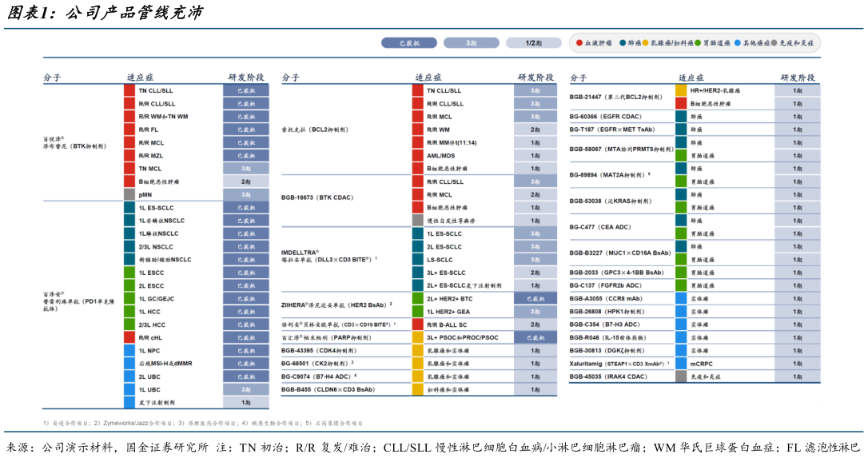Image resolution: width=868 pixels, height=458 pixels.
Task: Click the BGB-58067 (MTA协同PRMT5抑制剂) label
Action: (621, 149)
